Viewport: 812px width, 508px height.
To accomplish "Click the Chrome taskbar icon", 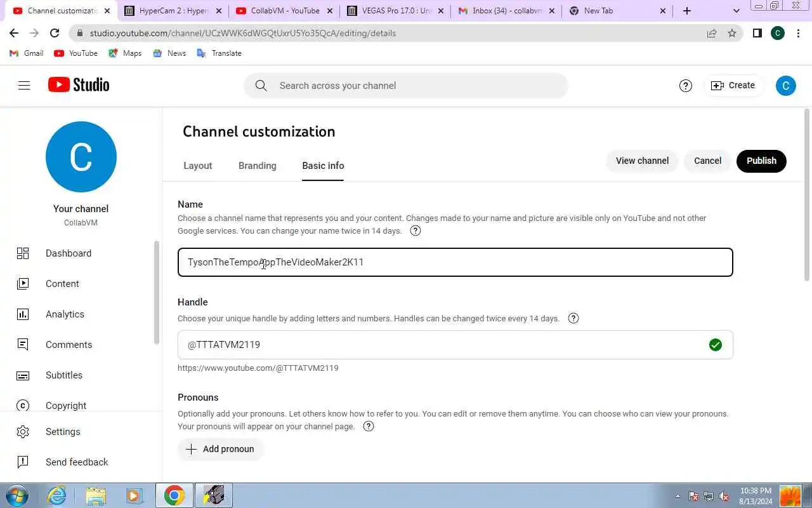I will pyautogui.click(x=174, y=495).
